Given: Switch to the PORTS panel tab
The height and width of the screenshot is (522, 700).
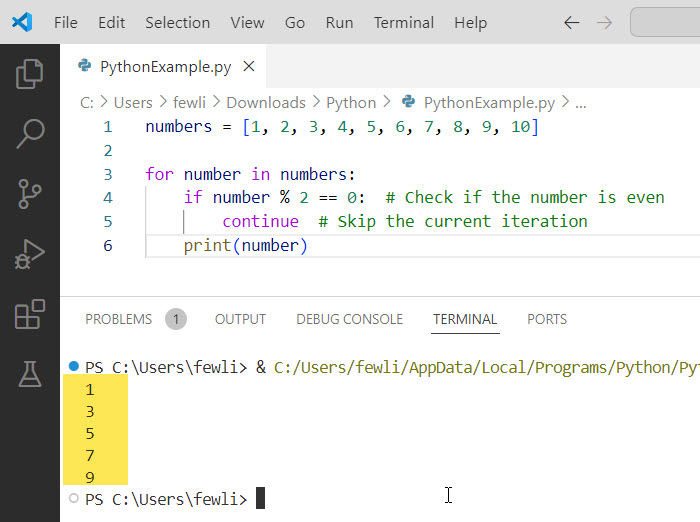Looking at the screenshot, I should coord(547,319).
